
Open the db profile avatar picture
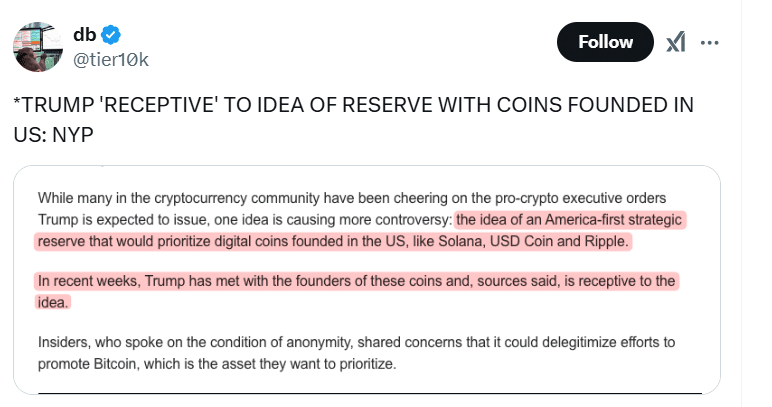pos(38,47)
